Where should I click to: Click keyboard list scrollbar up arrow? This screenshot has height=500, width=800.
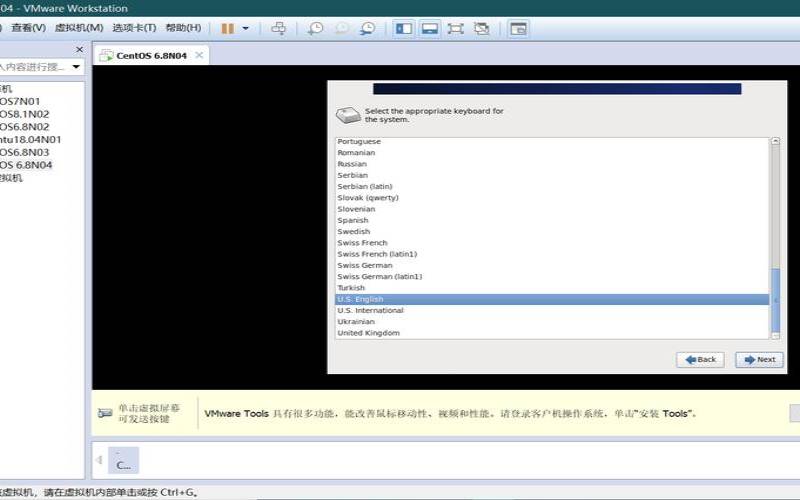(776, 141)
